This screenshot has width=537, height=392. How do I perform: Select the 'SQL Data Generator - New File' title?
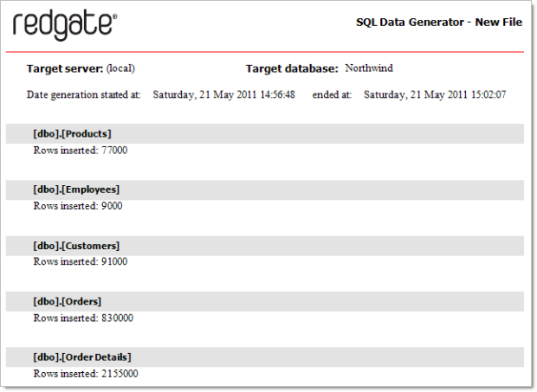coord(439,22)
